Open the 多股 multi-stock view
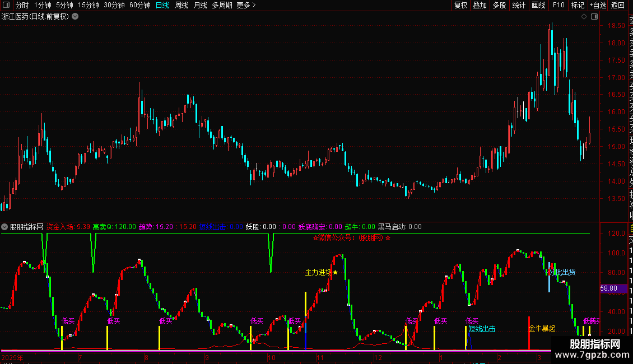The height and width of the screenshot is (364, 633). tap(499, 5)
